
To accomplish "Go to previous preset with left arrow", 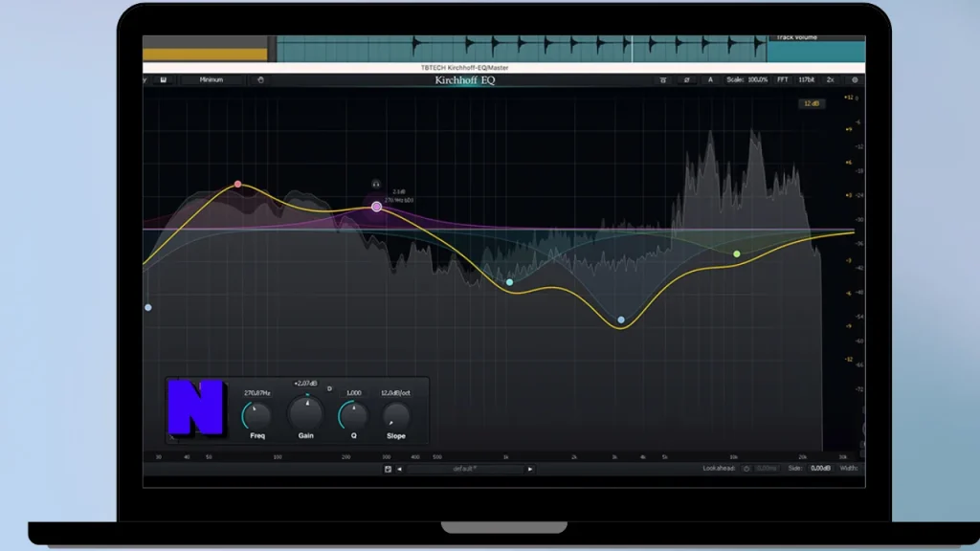I will 399,469.
